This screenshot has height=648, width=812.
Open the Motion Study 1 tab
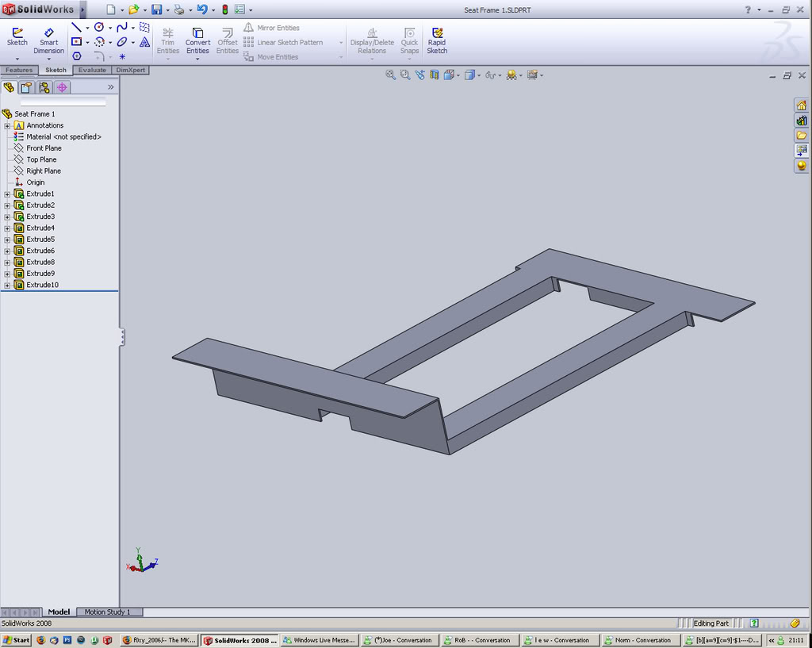(109, 612)
